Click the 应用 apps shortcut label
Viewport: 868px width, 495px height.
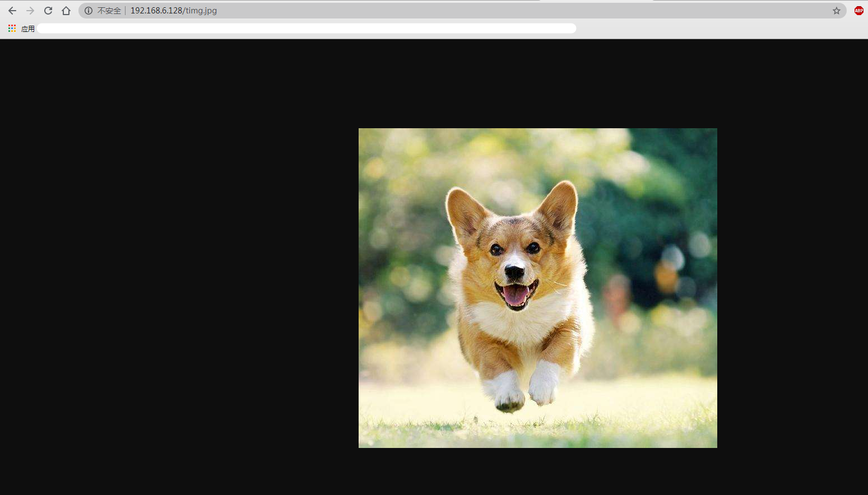[x=28, y=29]
